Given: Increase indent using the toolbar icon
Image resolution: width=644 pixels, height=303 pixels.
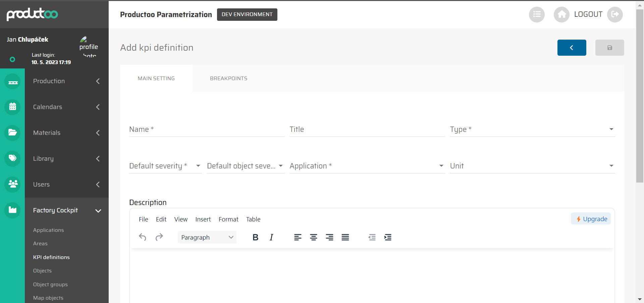Looking at the screenshot, I should [x=387, y=237].
